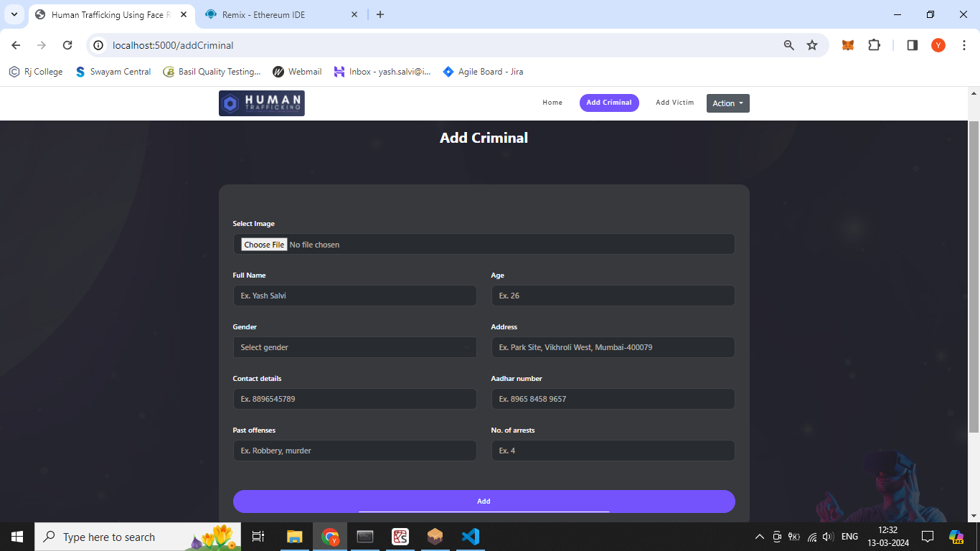The width and height of the screenshot is (980, 551).
Task: Click the Human Trafficking logo
Action: click(261, 103)
